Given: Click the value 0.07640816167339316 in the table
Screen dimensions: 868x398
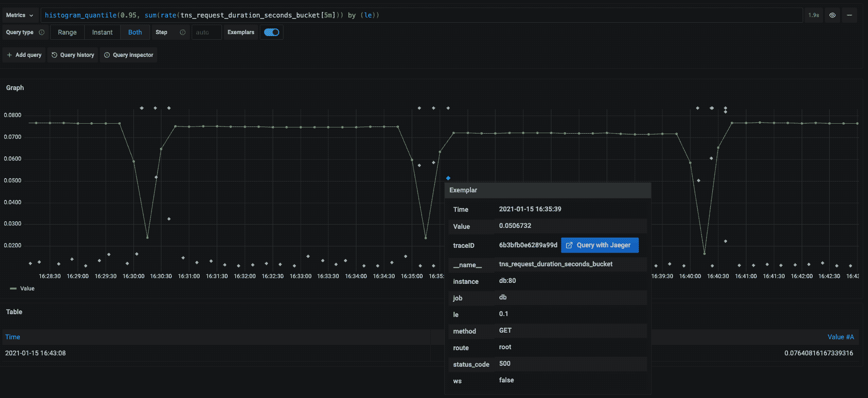Looking at the screenshot, I should pyautogui.click(x=819, y=353).
